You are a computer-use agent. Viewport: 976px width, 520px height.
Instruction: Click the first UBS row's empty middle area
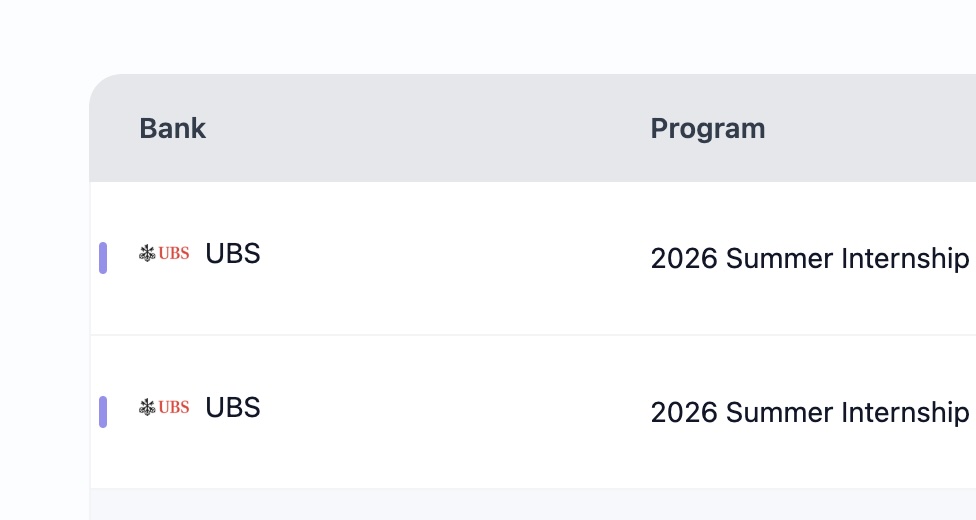click(x=450, y=258)
